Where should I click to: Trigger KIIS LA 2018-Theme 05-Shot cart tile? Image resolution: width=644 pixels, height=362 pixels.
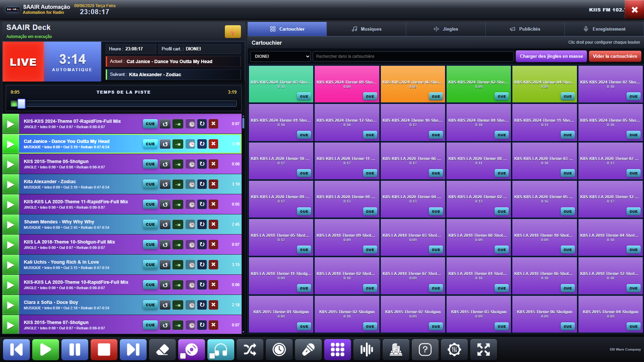click(281, 237)
